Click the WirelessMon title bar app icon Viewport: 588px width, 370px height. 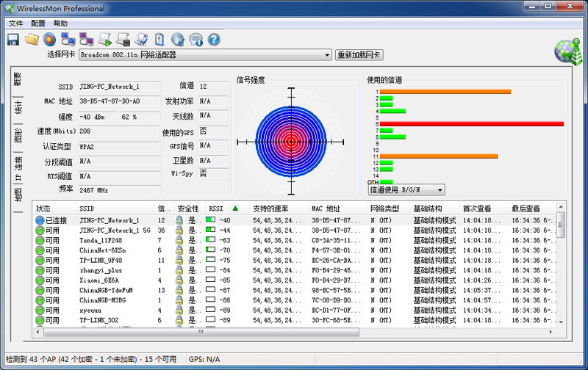[x=10, y=8]
